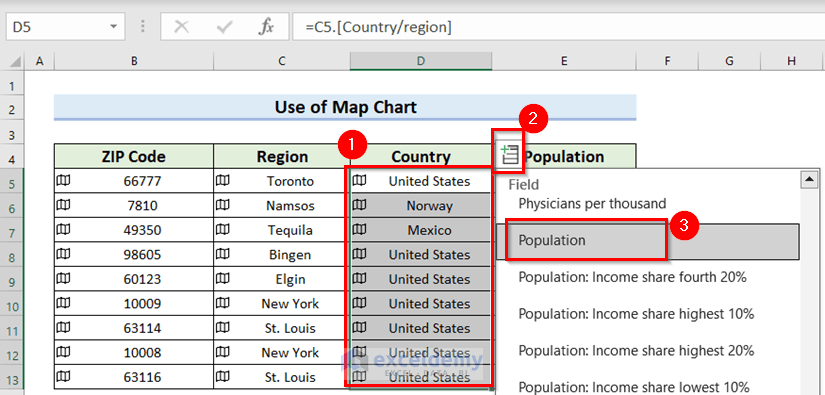
Task: Click the formula bar options dots
Action: (x=143, y=27)
